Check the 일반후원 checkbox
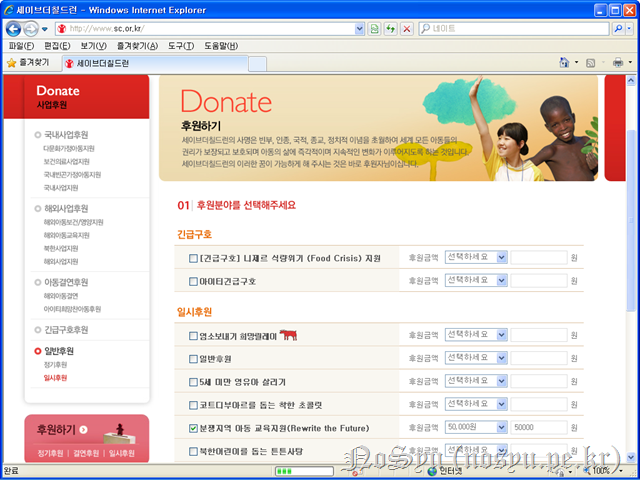Image resolution: width=640 pixels, height=480 pixels. (194, 358)
